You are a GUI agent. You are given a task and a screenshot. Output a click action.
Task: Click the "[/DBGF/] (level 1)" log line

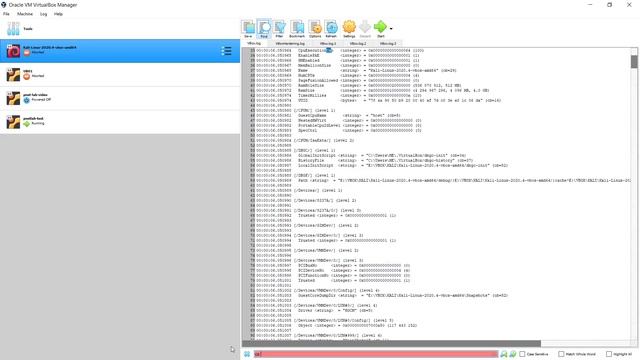314,175
